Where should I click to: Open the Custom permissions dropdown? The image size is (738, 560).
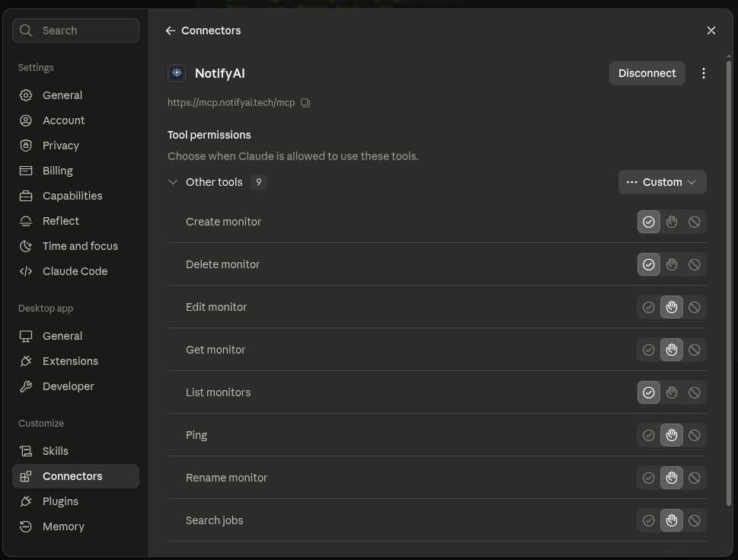pyautogui.click(x=662, y=182)
